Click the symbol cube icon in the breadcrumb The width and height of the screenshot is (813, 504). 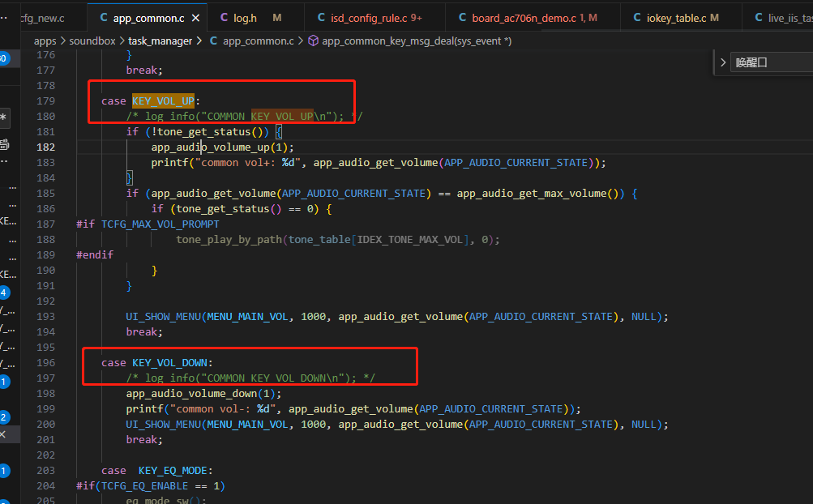(x=313, y=41)
